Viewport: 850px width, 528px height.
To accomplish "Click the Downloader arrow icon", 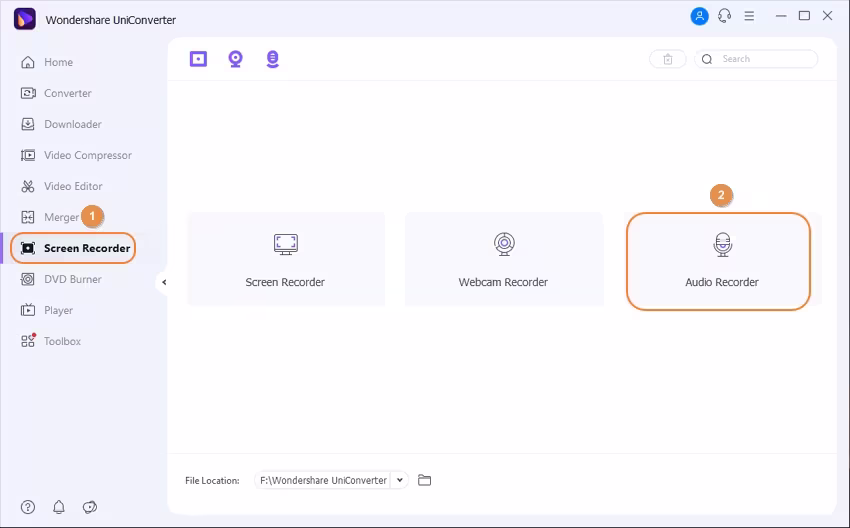I will [28, 124].
